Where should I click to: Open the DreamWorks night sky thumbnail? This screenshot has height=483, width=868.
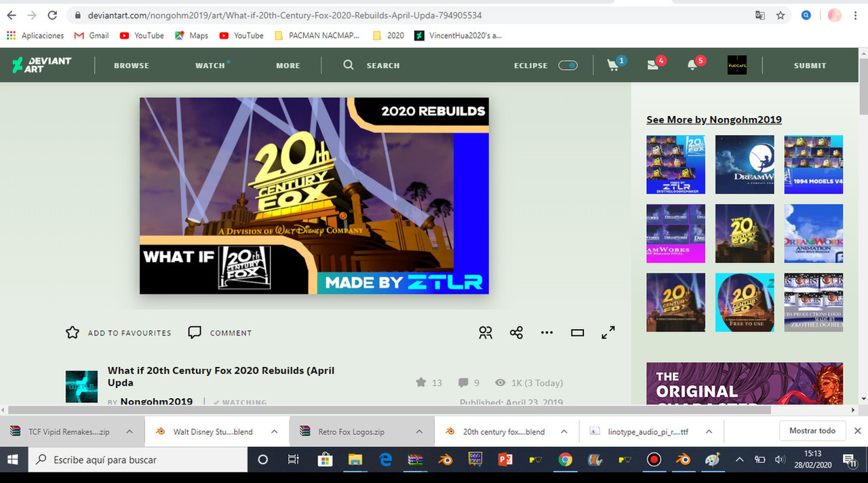tap(745, 164)
